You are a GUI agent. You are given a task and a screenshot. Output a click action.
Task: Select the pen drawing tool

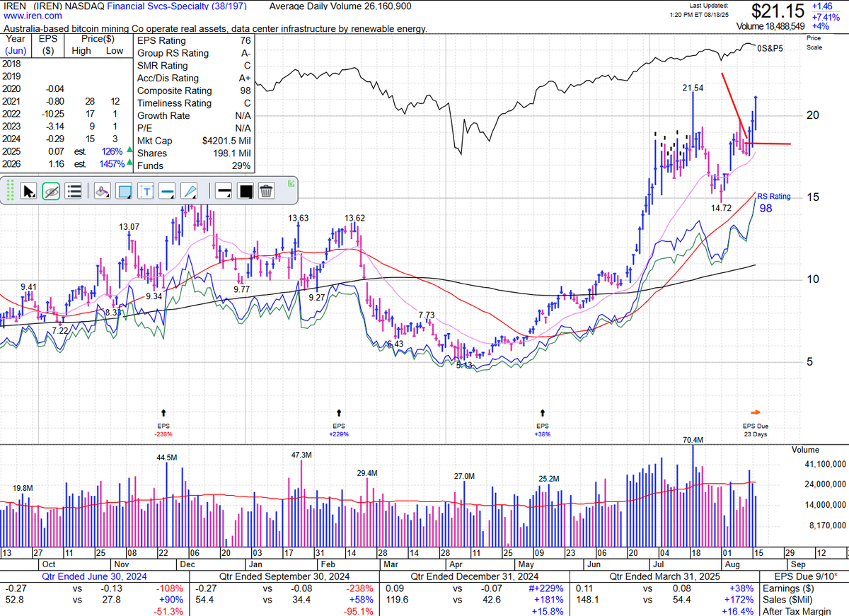[x=190, y=191]
